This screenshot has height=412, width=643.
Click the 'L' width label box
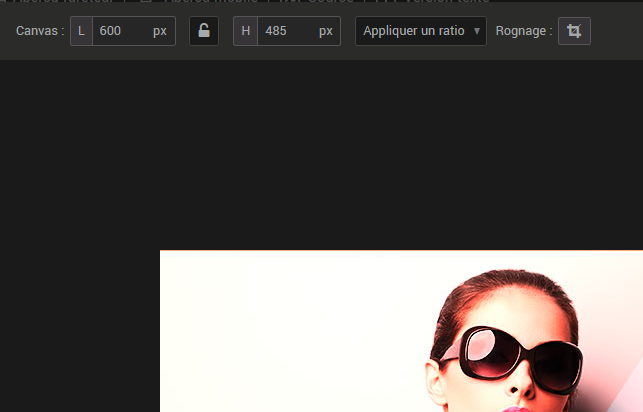coord(81,31)
